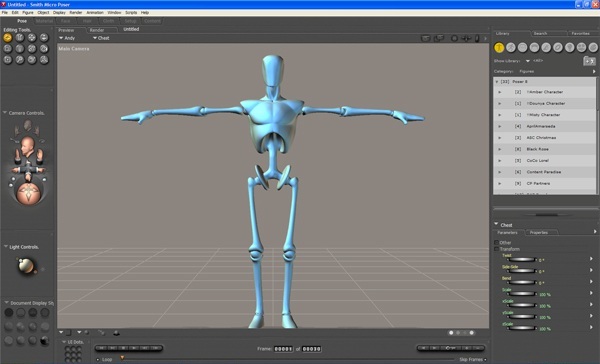Screen dimensions: 600x364
Task: Open the Figures library category icon
Action: 499,47
